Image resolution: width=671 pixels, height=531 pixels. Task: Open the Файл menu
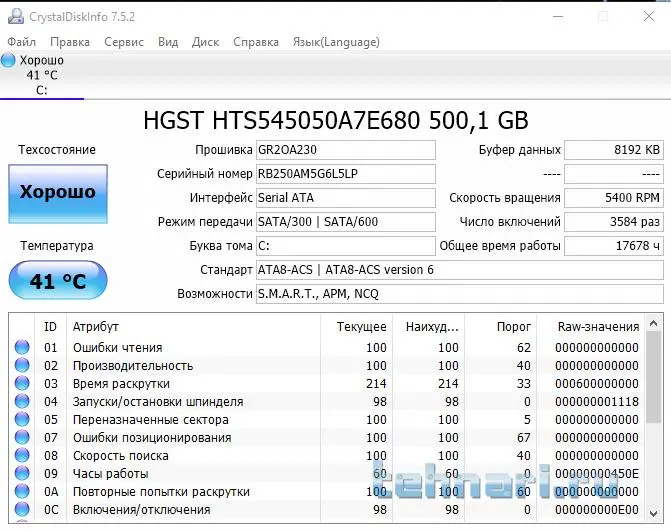[21, 42]
